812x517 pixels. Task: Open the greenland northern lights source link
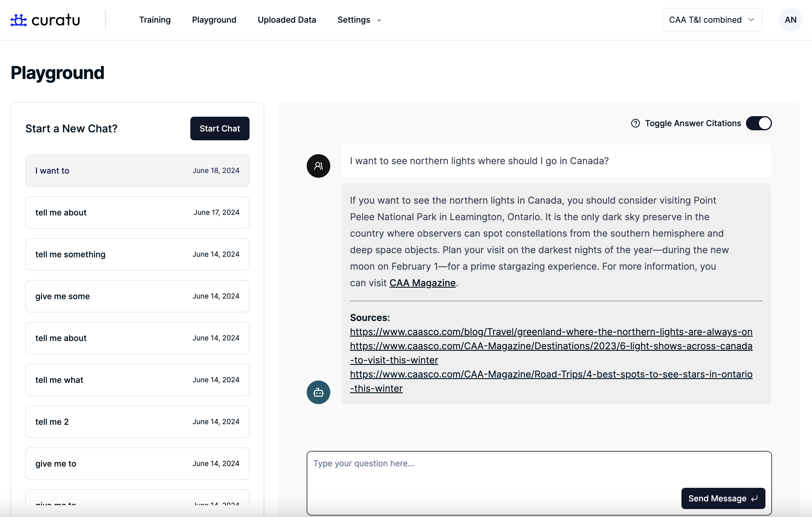[x=551, y=332]
